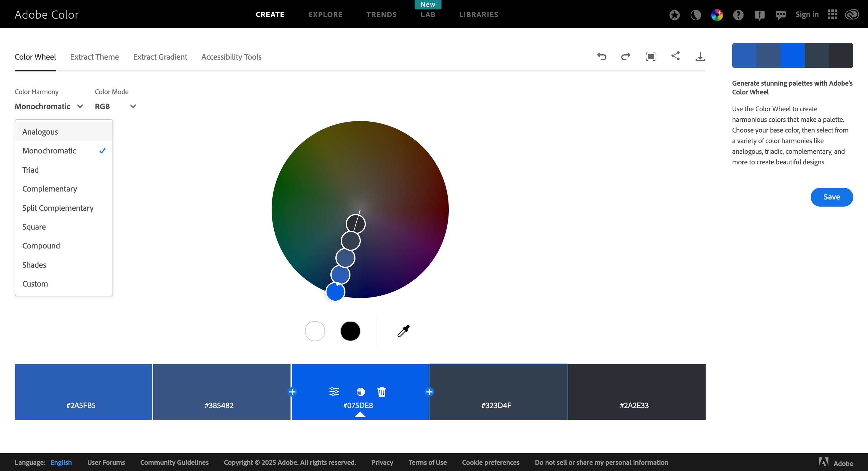Open the LAB nav item
This screenshot has height=471, width=868.
point(428,14)
